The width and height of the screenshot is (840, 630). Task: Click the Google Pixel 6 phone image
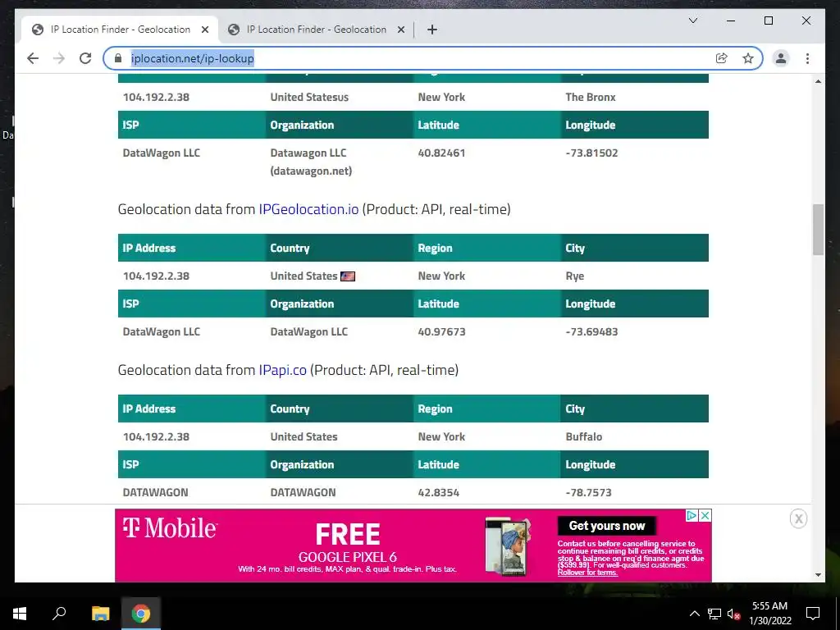(x=508, y=546)
